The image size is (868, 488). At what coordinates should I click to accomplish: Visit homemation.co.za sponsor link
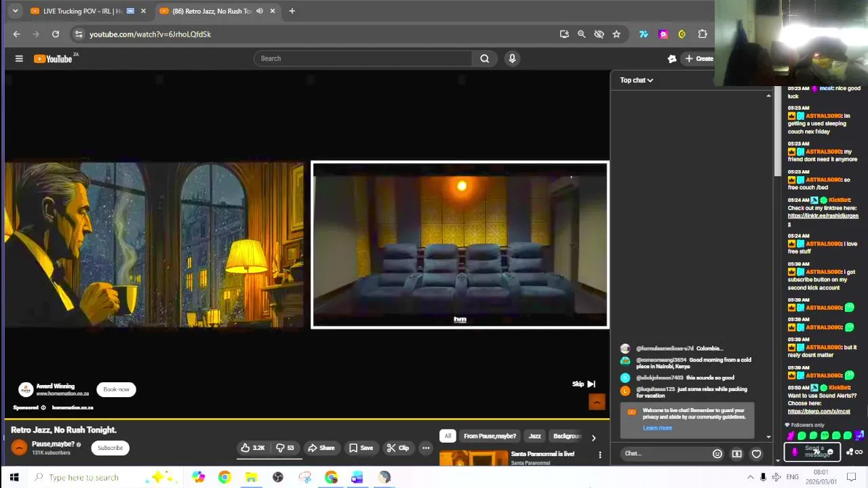pyautogui.click(x=73, y=407)
